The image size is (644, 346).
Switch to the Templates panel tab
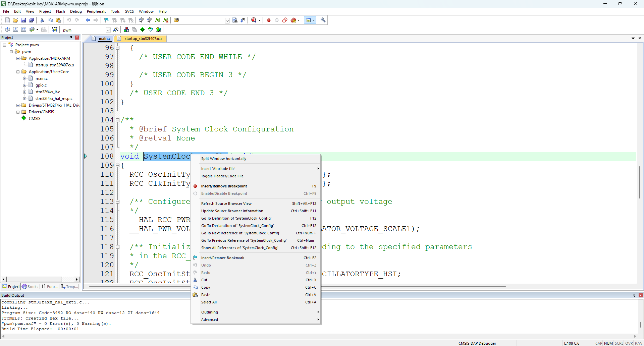tap(69, 287)
